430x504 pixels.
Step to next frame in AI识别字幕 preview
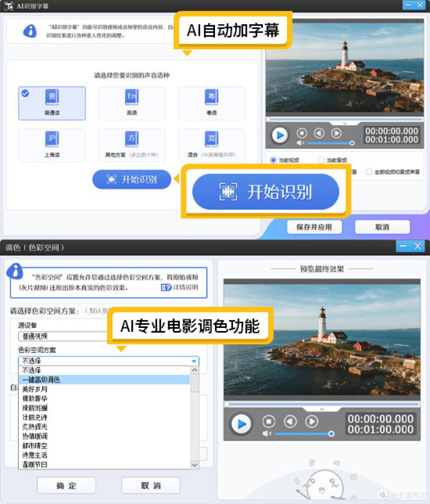(x=336, y=133)
